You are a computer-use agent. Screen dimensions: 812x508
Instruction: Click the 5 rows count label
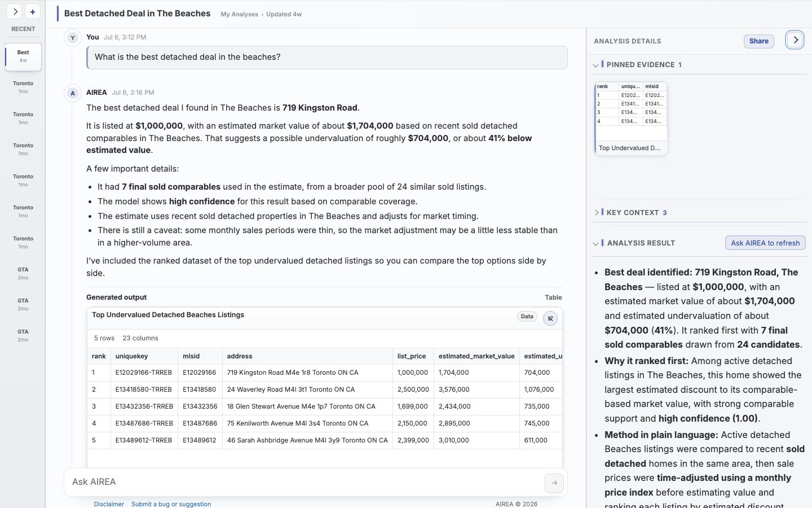click(x=104, y=338)
